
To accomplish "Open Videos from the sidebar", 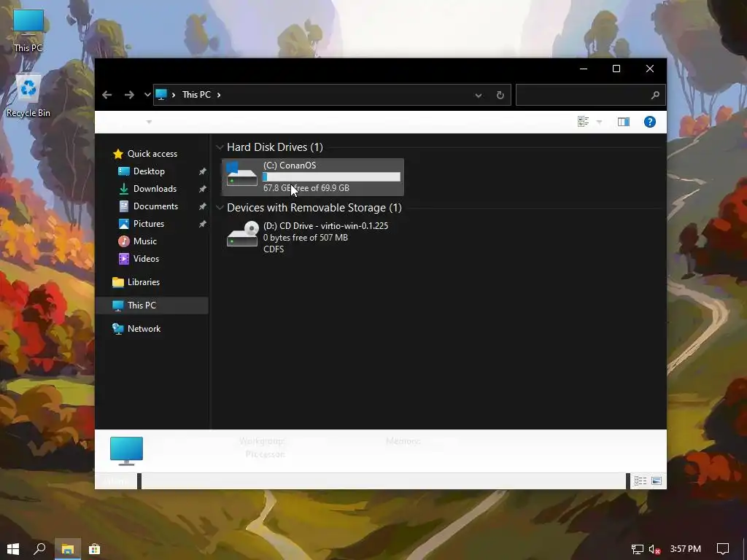I will (145, 259).
